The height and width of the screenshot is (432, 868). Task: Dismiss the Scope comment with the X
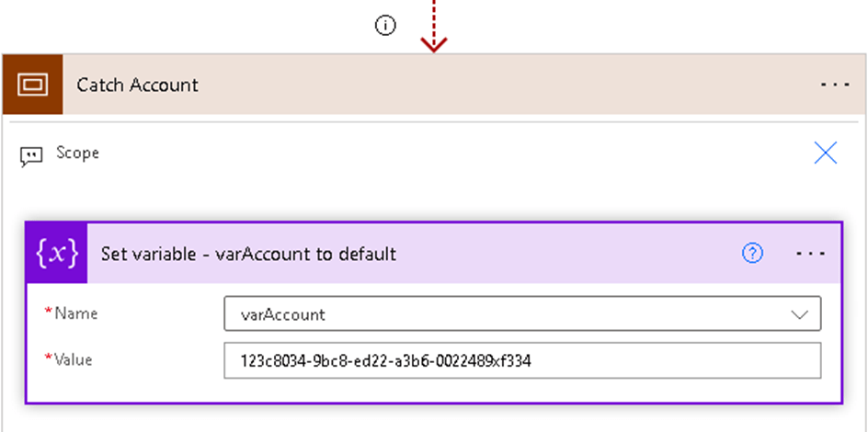tap(826, 153)
